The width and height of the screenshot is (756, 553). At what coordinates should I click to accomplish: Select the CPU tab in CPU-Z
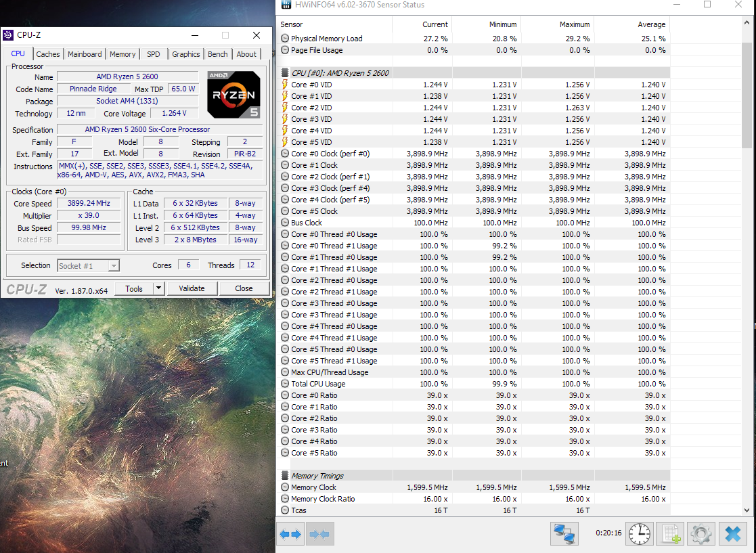(18, 53)
